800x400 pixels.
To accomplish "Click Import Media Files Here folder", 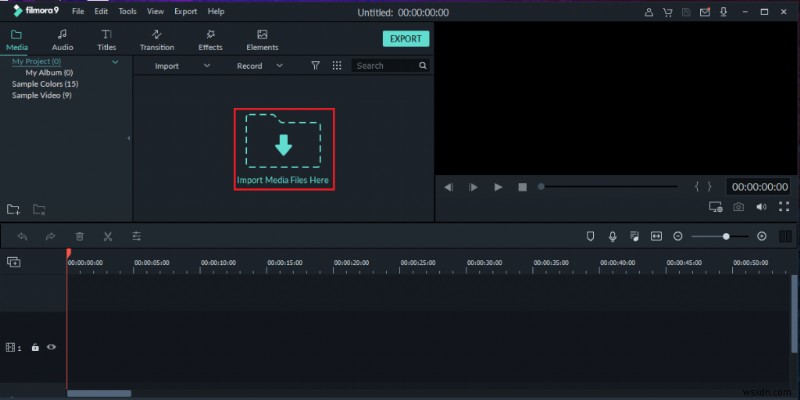I will [283, 149].
